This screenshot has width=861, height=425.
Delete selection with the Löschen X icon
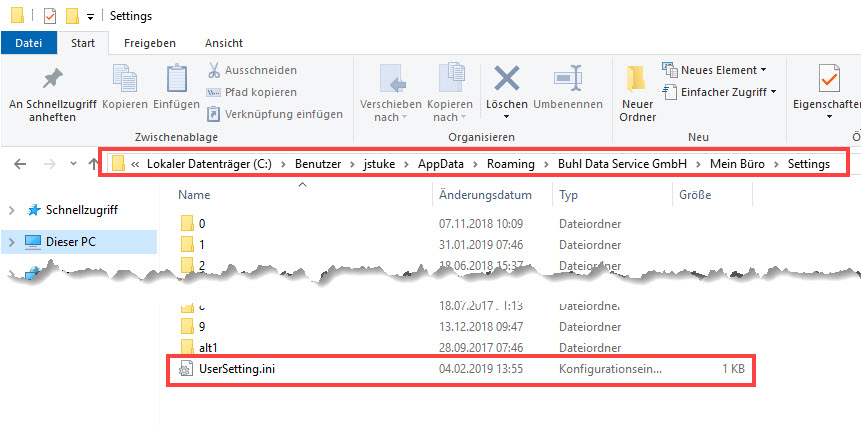pyautogui.click(x=507, y=78)
